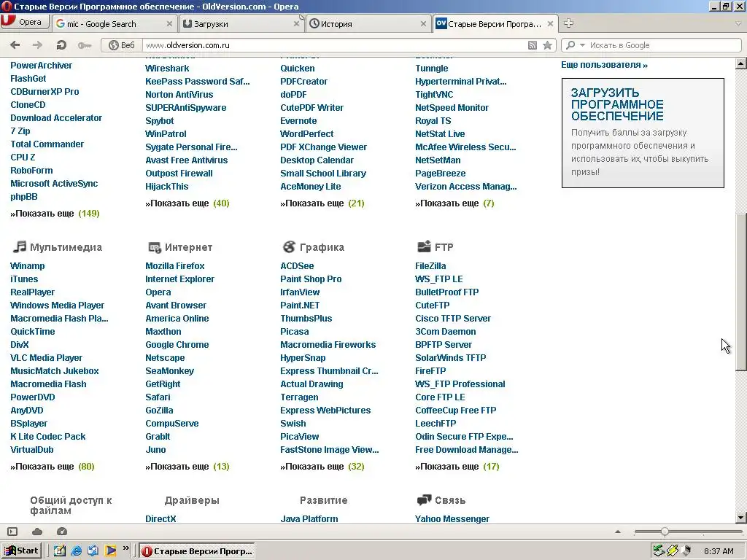747x560 pixels.
Task: Expand Показать еще (149) list
Action: [55, 214]
